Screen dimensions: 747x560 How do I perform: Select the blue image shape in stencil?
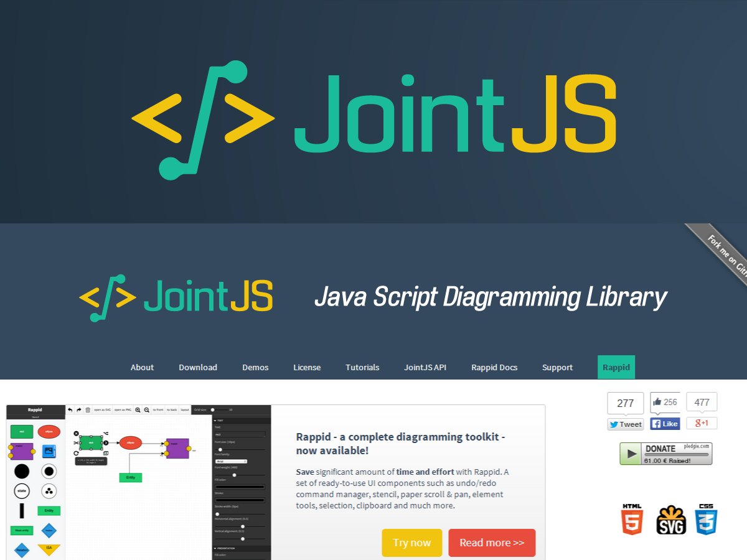point(49,451)
